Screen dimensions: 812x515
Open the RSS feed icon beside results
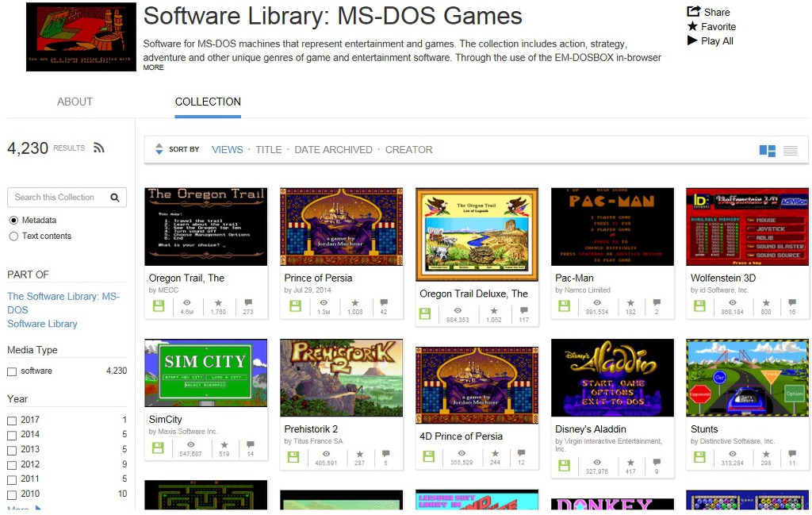pyautogui.click(x=99, y=148)
